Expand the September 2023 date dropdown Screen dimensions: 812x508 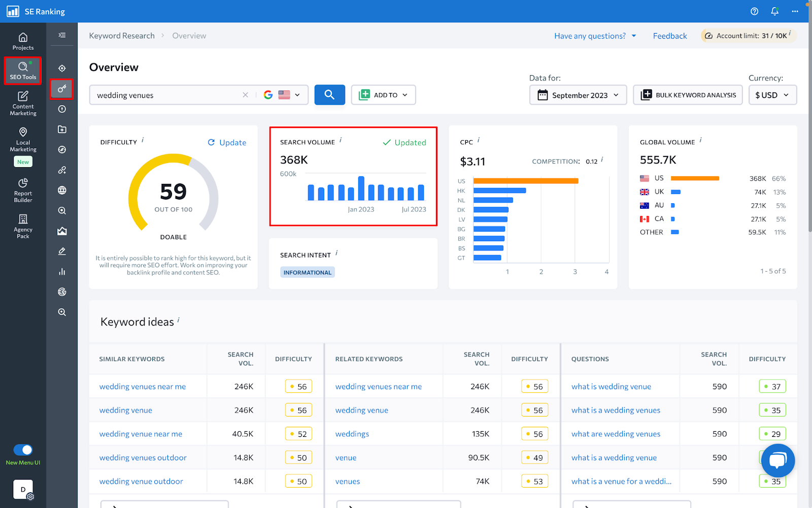click(x=578, y=95)
